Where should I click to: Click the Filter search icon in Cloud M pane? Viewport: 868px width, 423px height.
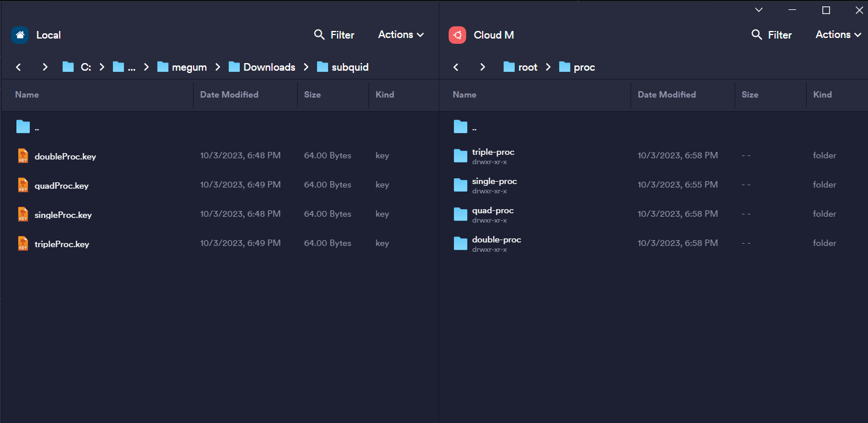point(757,35)
